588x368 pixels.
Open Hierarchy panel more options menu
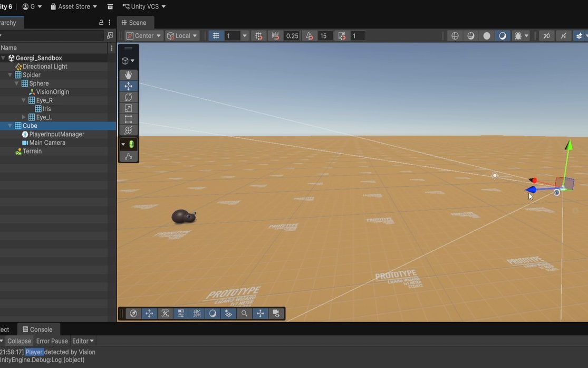click(x=110, y=23)
